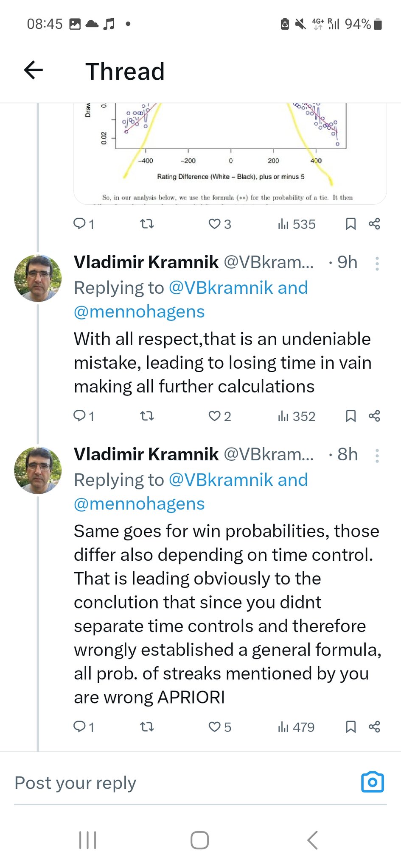Share the tweet with 535 views
The width and height of the screenshot is (401, 868).
pos(374,224)
